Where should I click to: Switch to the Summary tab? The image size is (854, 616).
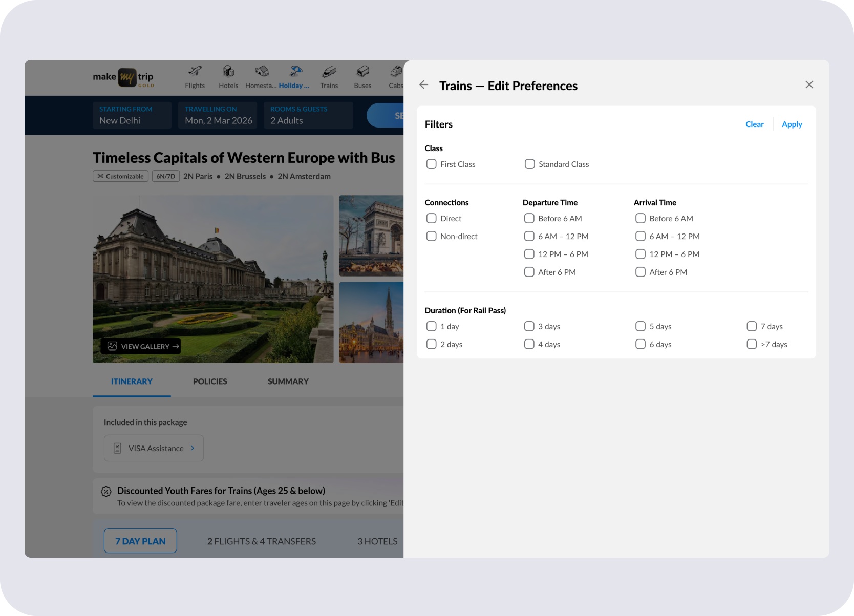point(288,381)
